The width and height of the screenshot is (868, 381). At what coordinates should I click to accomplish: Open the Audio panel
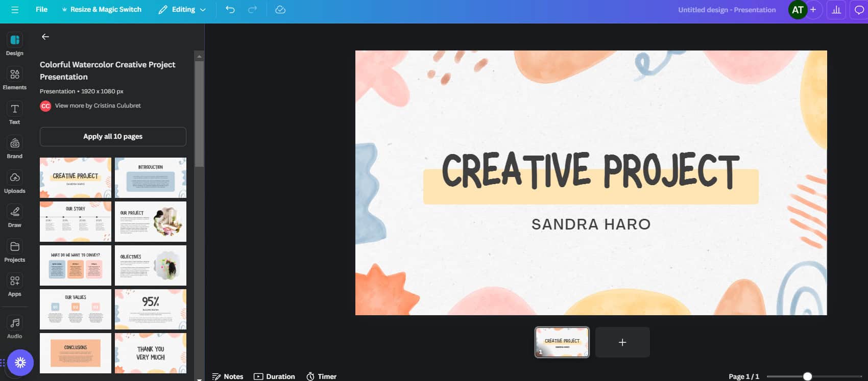click(15, 327)
